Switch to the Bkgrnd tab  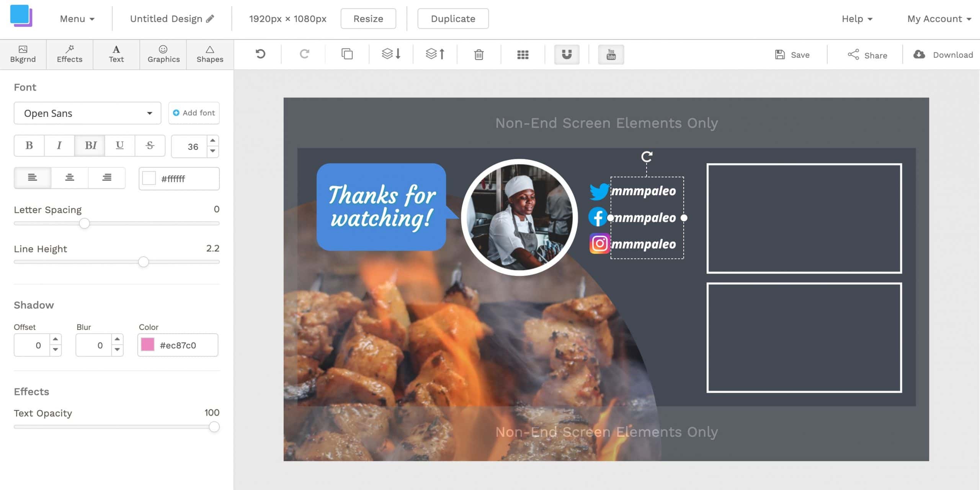(23, 54)
